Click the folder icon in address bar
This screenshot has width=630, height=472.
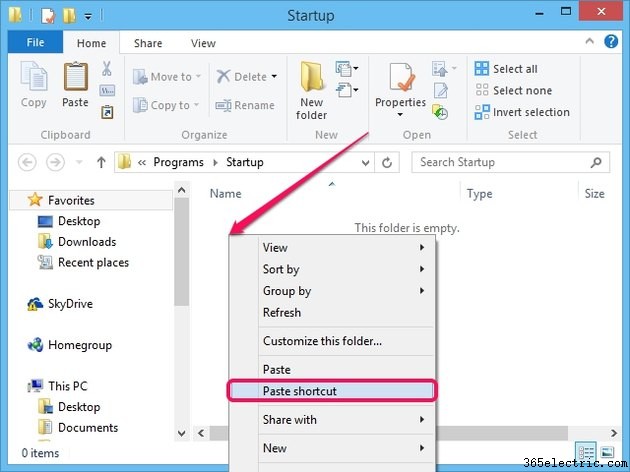point(124,162)
